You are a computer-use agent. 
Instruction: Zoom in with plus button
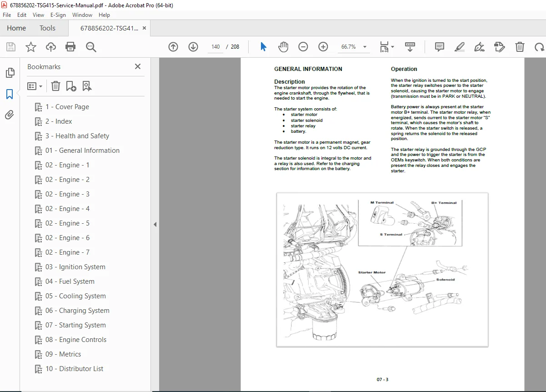click(x=323, y=47)
